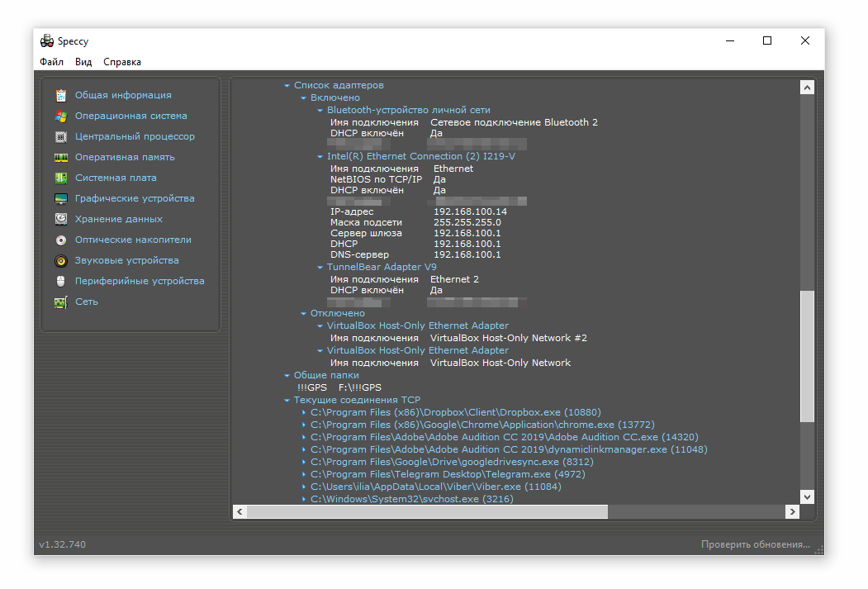
Task: Expand the chrome.exe (13772) connection
Action: (304, 425)
